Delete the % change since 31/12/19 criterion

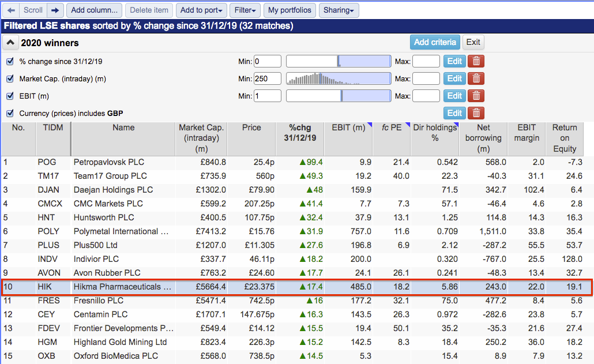coord(476,61)
